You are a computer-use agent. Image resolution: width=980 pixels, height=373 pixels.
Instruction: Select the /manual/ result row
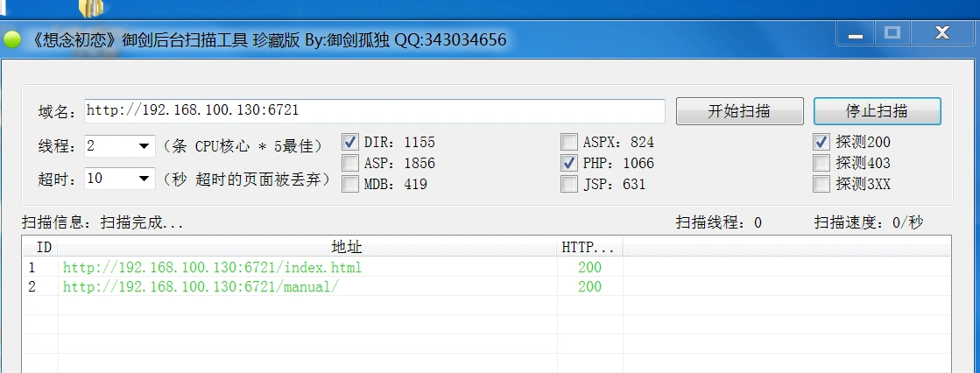point(200,287)
